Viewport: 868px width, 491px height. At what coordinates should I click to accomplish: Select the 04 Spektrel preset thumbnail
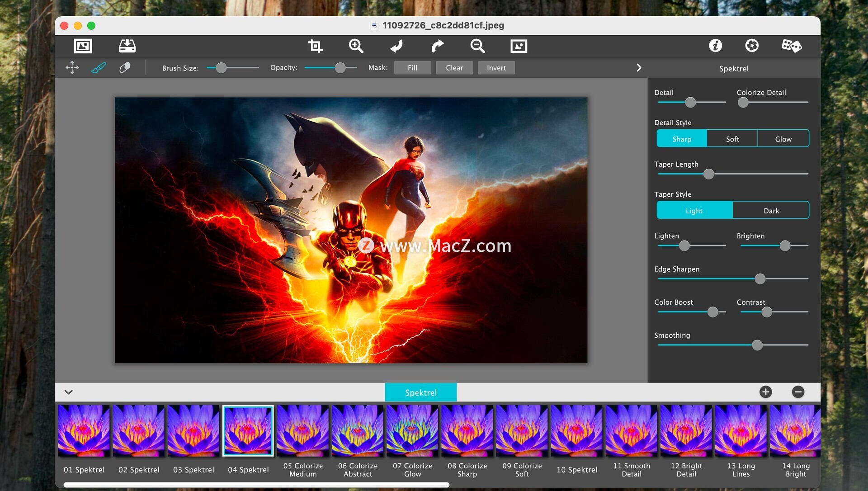coord(248,431)
